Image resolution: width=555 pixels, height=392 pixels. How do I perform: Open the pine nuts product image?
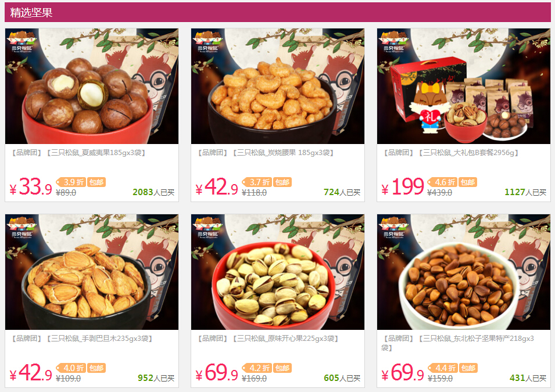point(464,272)
